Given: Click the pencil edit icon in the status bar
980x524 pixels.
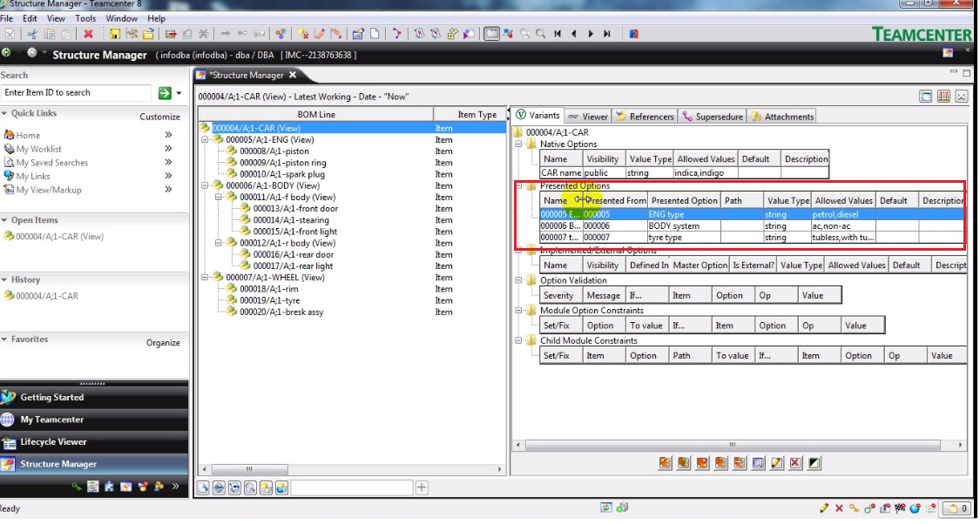Looking at the screenshot, I should [x=824, y=508].
